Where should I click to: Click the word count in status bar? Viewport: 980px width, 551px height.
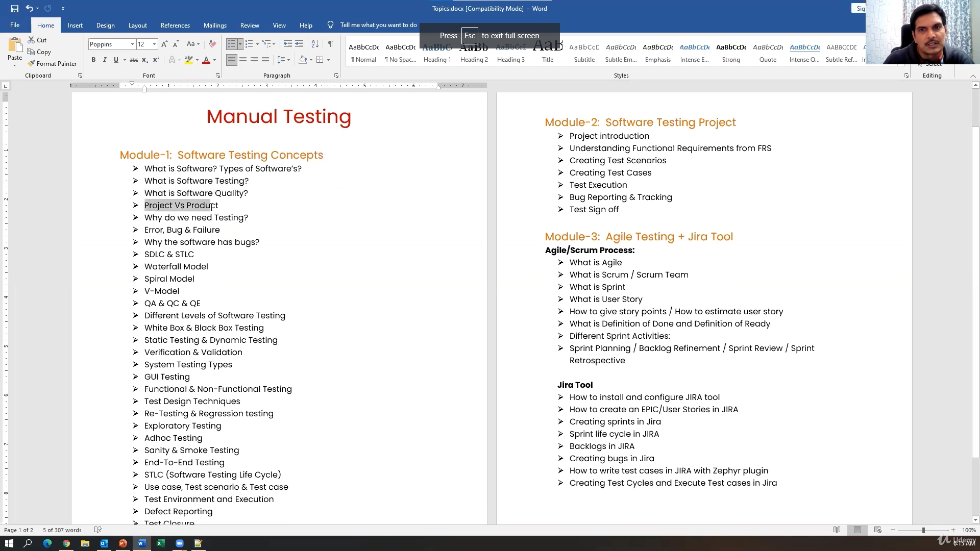pos(62,530)
